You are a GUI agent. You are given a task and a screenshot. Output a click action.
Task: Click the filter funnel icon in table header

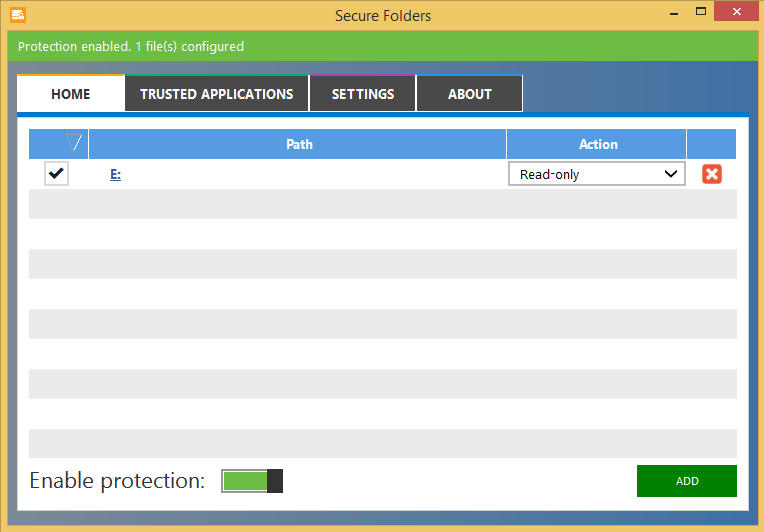[74, 142]
